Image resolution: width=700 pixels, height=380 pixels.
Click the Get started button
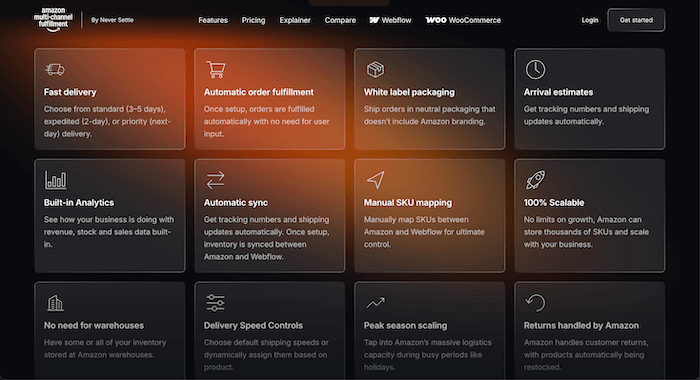coord(636,20)
